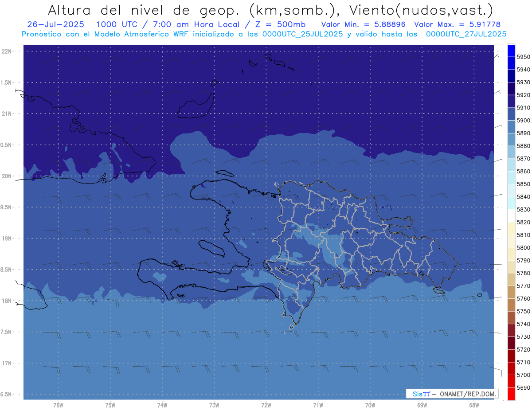Click Tortuga island off Haiti's north coast
Screen dimensions: 532x411
point(225,173)
